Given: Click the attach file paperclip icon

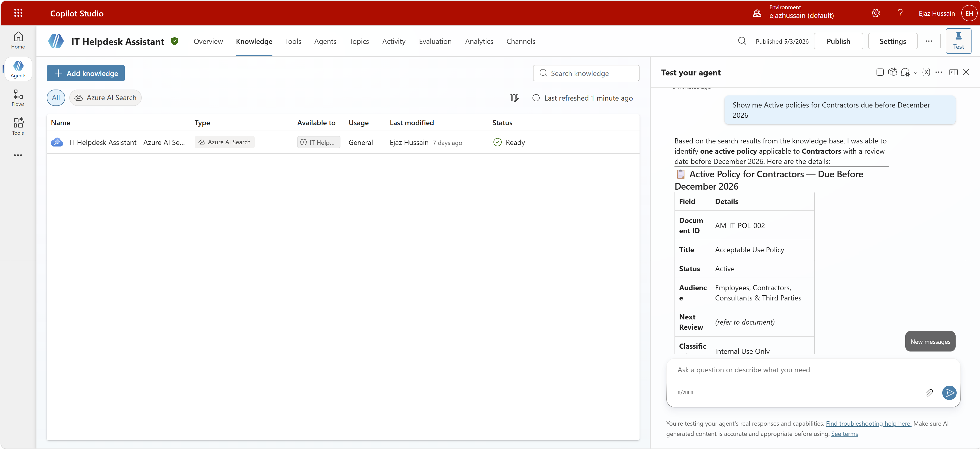Looking at the screenshot, I should click(929, 393).
